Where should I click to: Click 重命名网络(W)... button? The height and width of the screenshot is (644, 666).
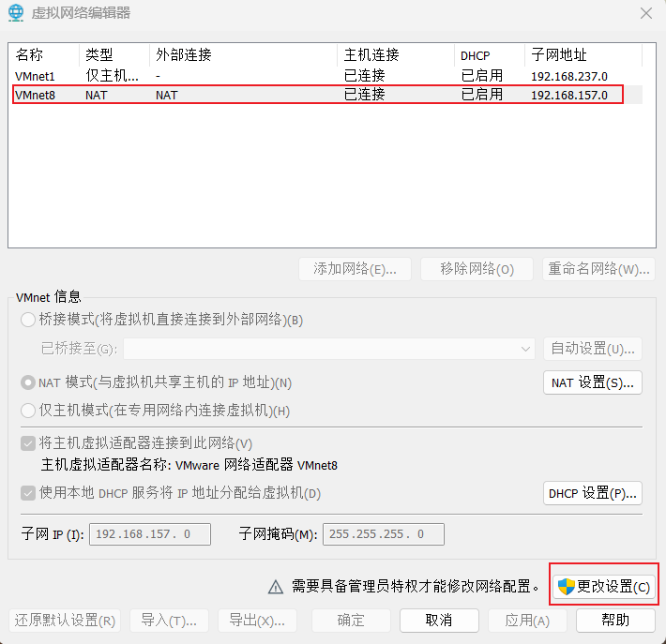(598, 269)
